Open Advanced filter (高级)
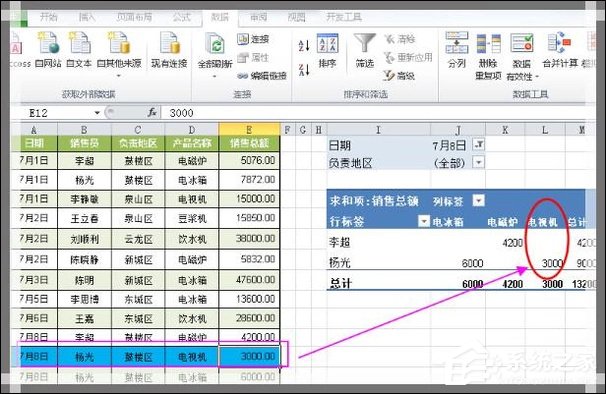The width and height of the screenshot is (606, 394). click(400, 76)
